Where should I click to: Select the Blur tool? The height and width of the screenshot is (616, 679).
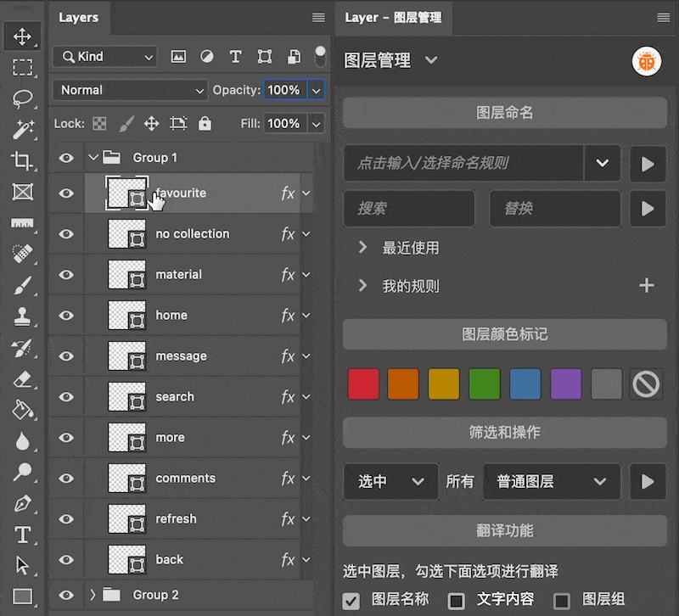(22, 441)
